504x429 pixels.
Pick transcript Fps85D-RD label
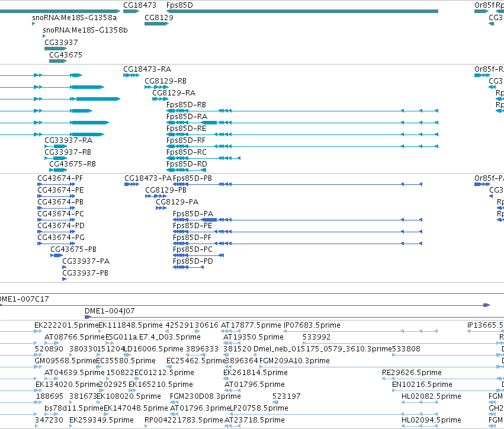187,164
